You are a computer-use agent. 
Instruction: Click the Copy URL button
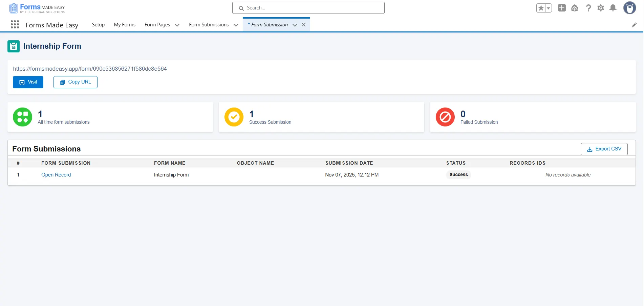76,82
